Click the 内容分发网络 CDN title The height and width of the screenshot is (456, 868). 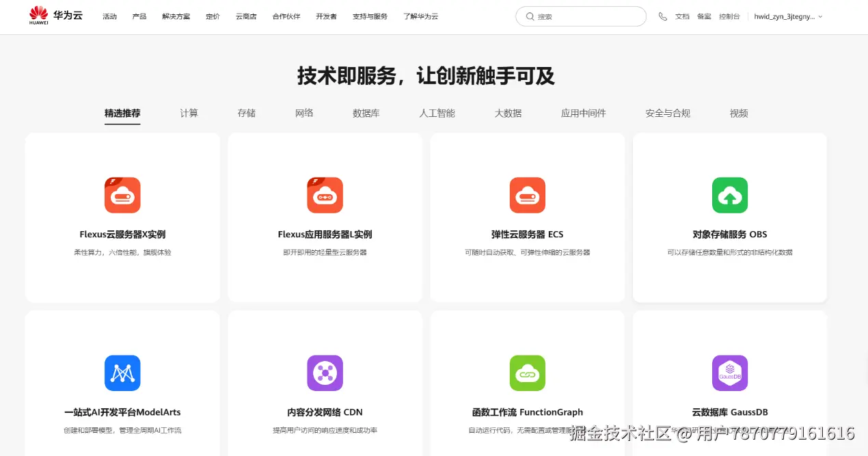325,412
